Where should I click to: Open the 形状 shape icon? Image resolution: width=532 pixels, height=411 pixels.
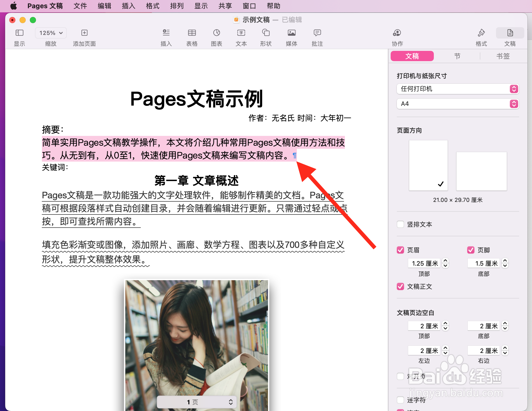pos(266,33)
